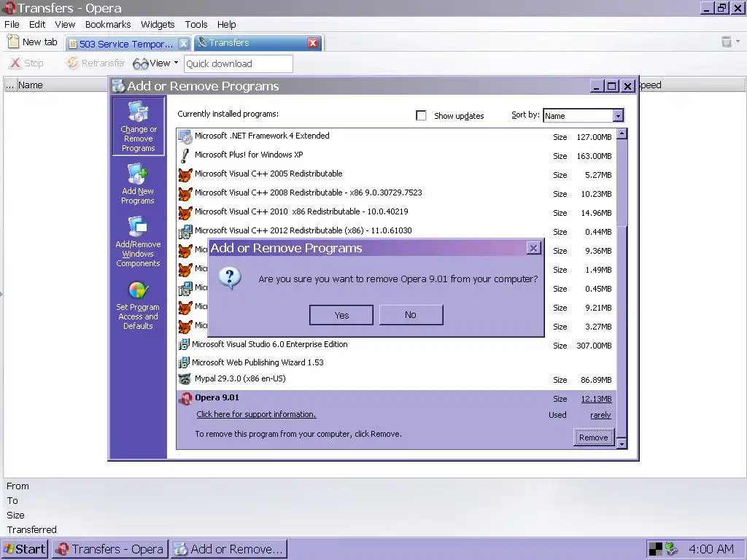Click the Microsoft Web Publishing Wizard icon

pos(184,362)
